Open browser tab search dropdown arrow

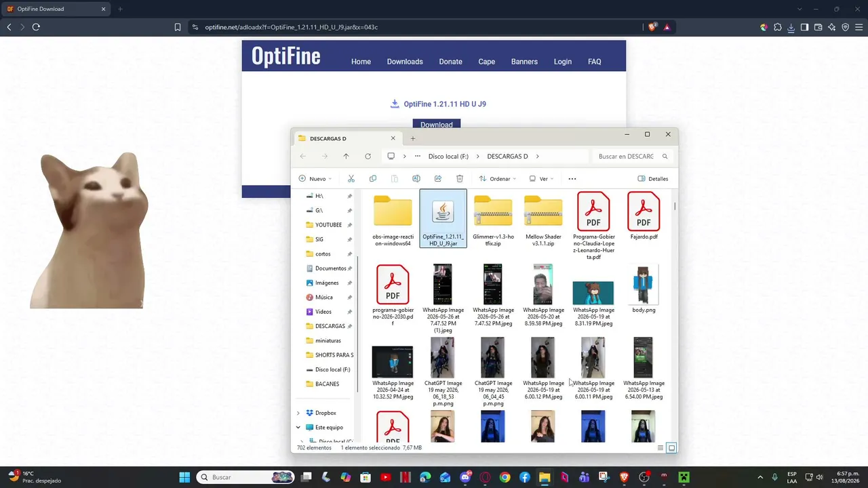pos(800,9)
